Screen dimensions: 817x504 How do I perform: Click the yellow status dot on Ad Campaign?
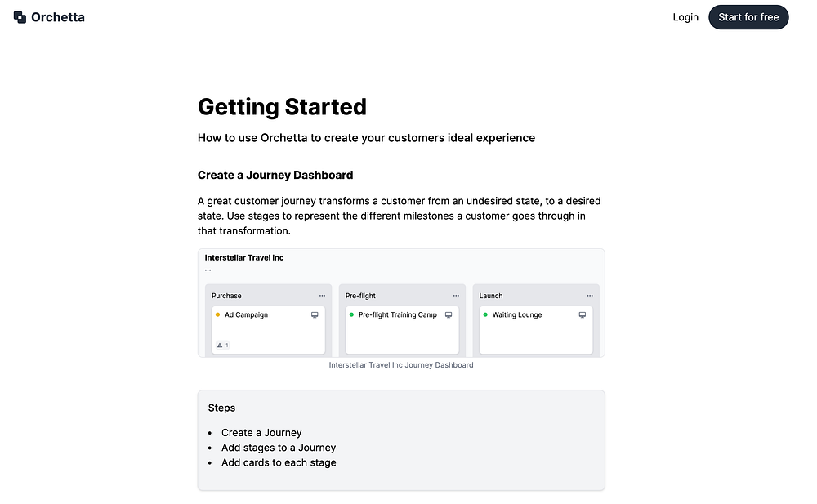tap(218, 314)
